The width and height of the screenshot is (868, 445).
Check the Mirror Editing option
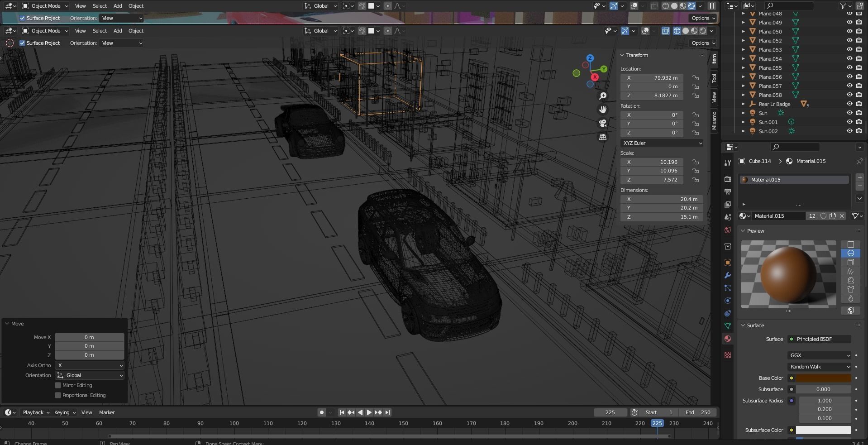(58, 385)
